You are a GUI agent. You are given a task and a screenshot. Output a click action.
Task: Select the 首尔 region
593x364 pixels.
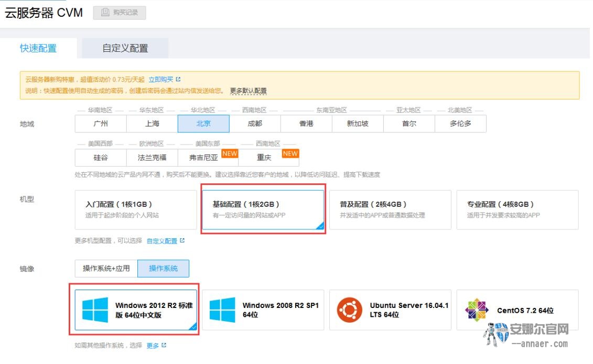[409, 124]
